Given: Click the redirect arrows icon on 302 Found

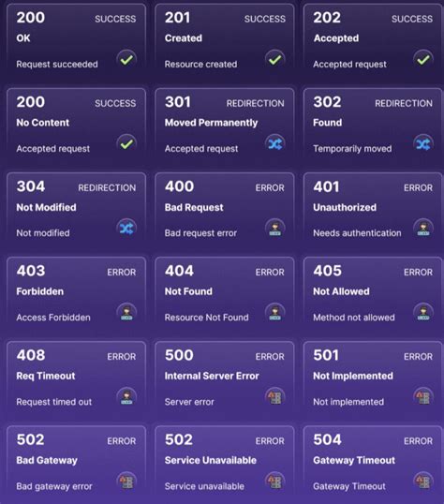Looking at the screenshot, I should coord(423,144).
